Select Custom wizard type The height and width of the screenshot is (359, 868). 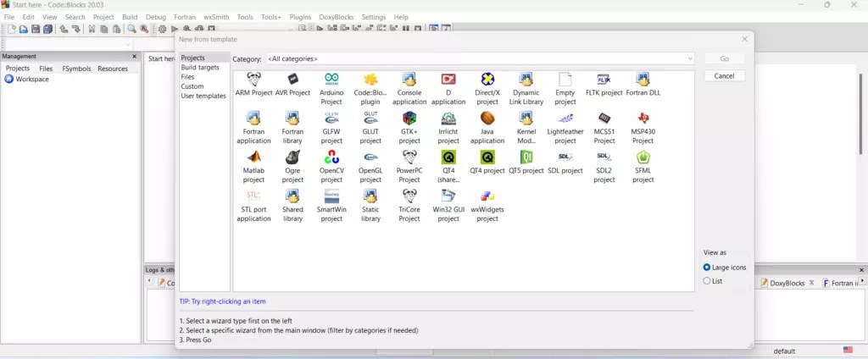(192, 86)
